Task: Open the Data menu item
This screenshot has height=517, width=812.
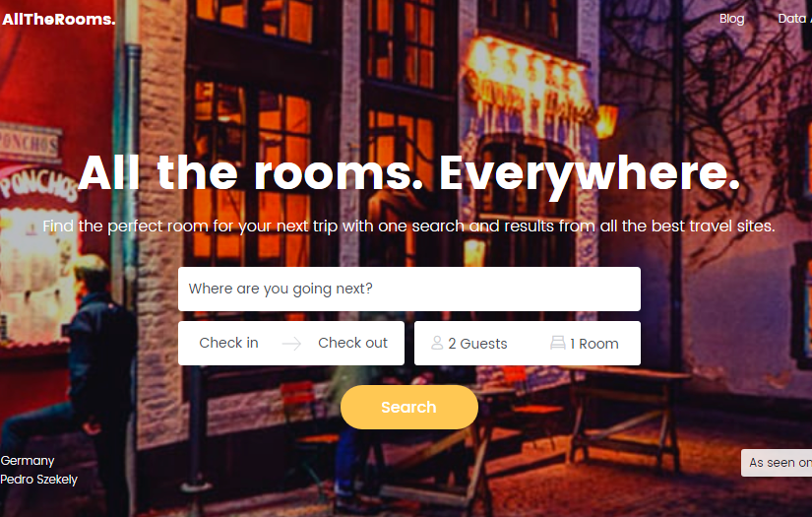Action: [x=794, y=19]
